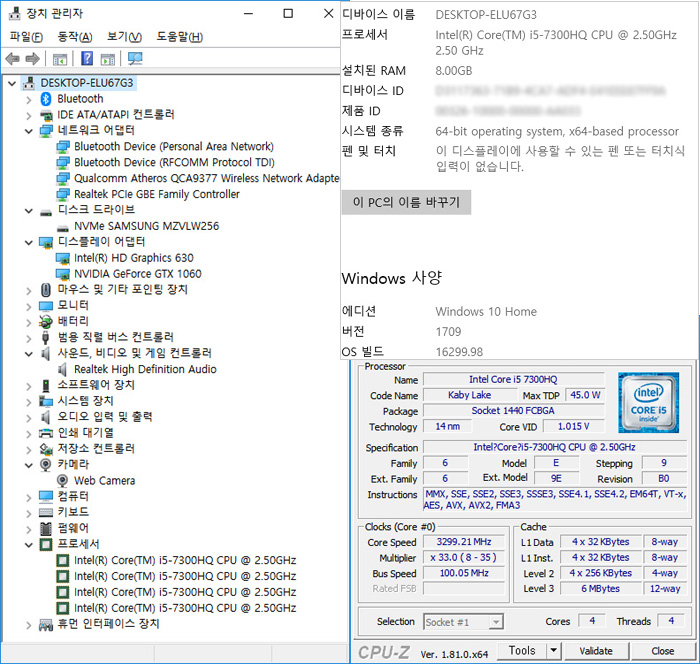Collapse the 프로세서 node
Image resolution: width=700 pixels, height=667 pixels.
pos(29,545)
